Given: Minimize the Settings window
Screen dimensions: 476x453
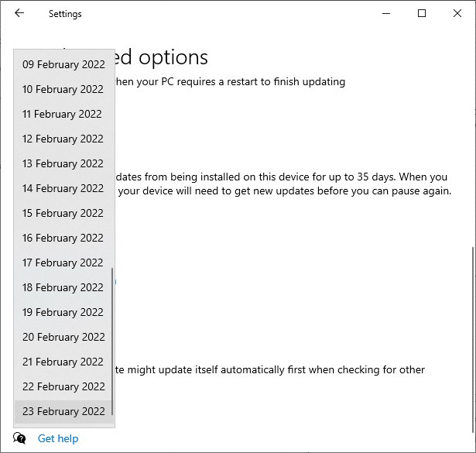Looking at the screenshot, I should coord(386,13).
